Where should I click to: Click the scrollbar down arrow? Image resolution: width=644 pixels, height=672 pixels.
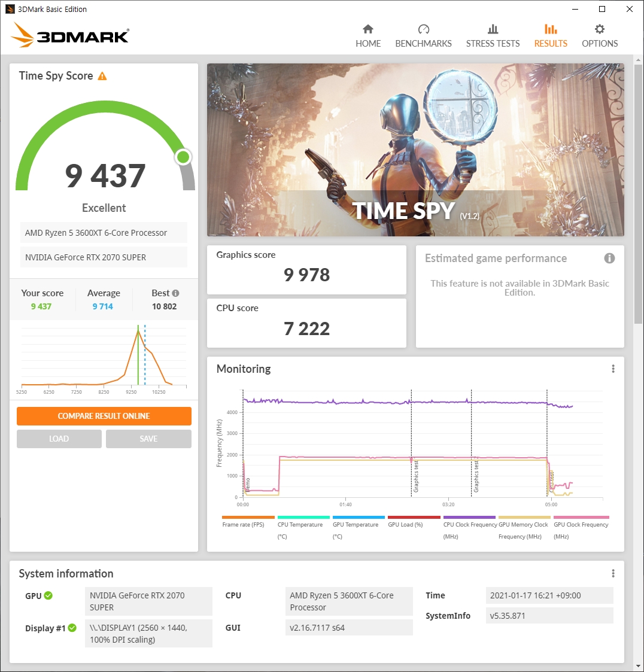639,666
